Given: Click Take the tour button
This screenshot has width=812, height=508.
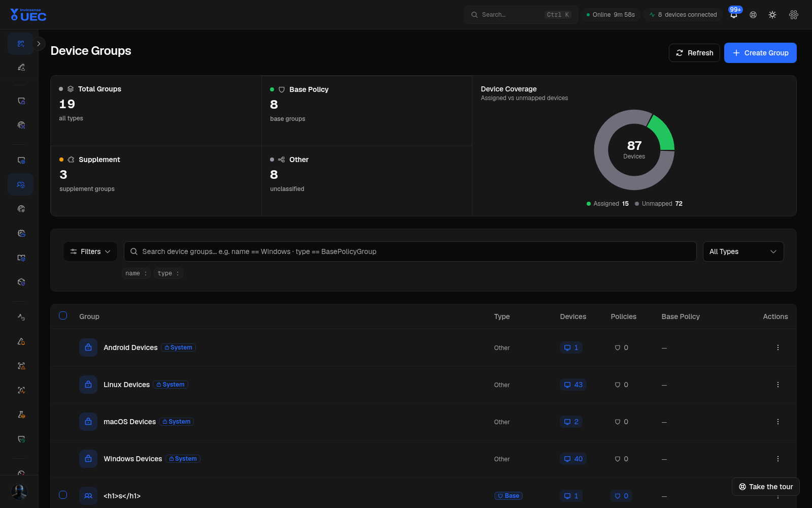Looking at the screenshot, I should (x=766, y=487).
